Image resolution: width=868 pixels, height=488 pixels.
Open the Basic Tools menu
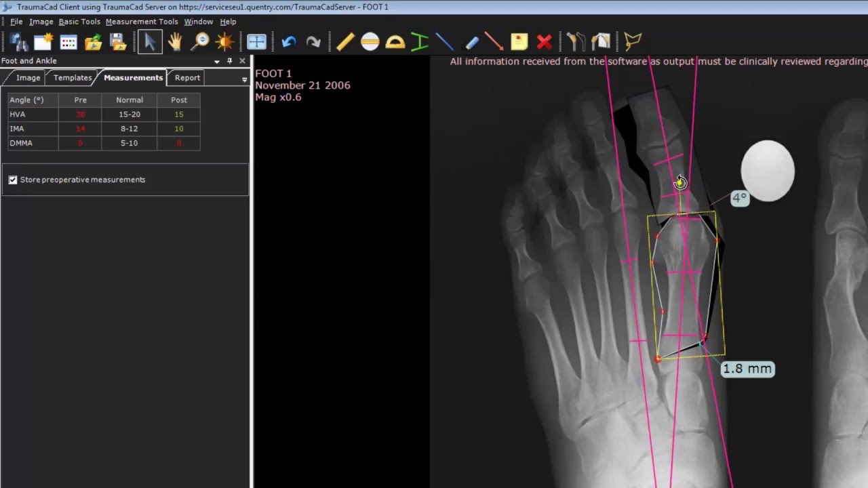(79, 22)
